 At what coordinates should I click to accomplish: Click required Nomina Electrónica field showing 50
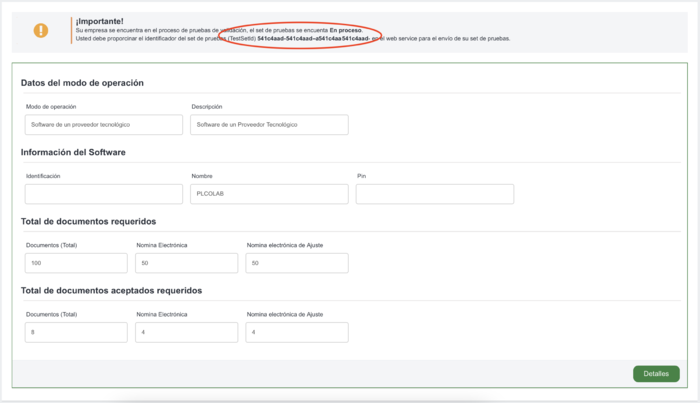pyautogui.click(x=187, y=263)
